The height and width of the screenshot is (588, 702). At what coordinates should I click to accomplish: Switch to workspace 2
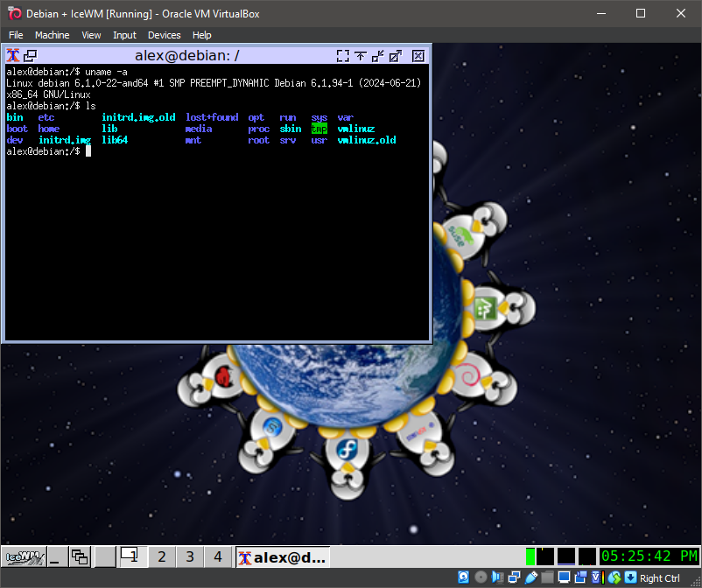coord(161,556)
